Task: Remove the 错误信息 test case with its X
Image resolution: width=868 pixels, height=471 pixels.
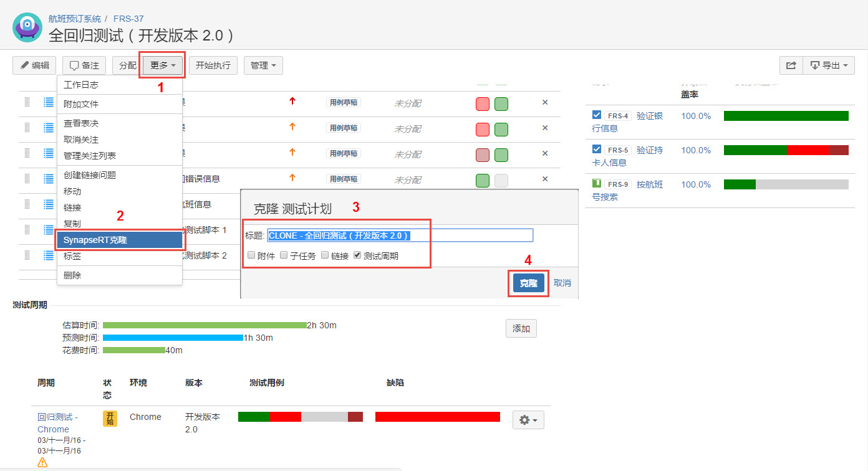Action: coord(545,179)
